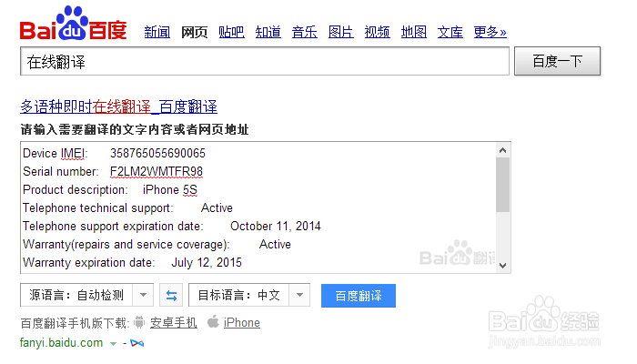This screenshot has width=637, height=364.
Task: Open the iPhone download link
Action: point(242,322)
